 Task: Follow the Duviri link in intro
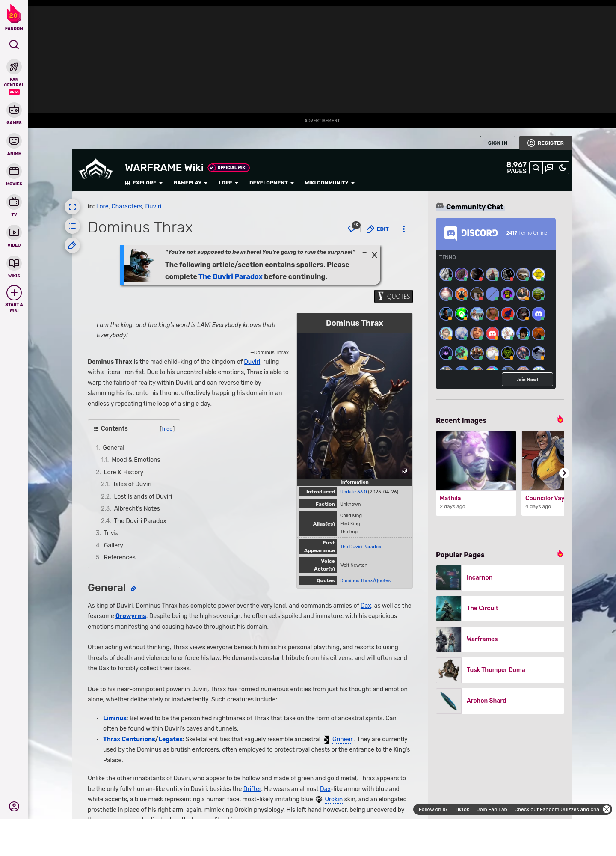252,362
